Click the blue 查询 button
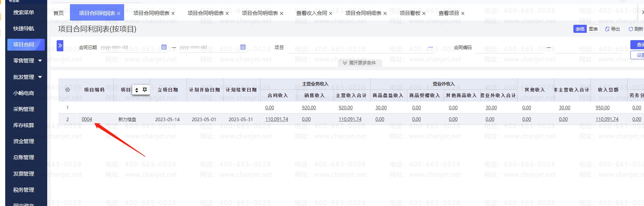The width and height of the screenshot is (644, 206). (x=637, y=45)
